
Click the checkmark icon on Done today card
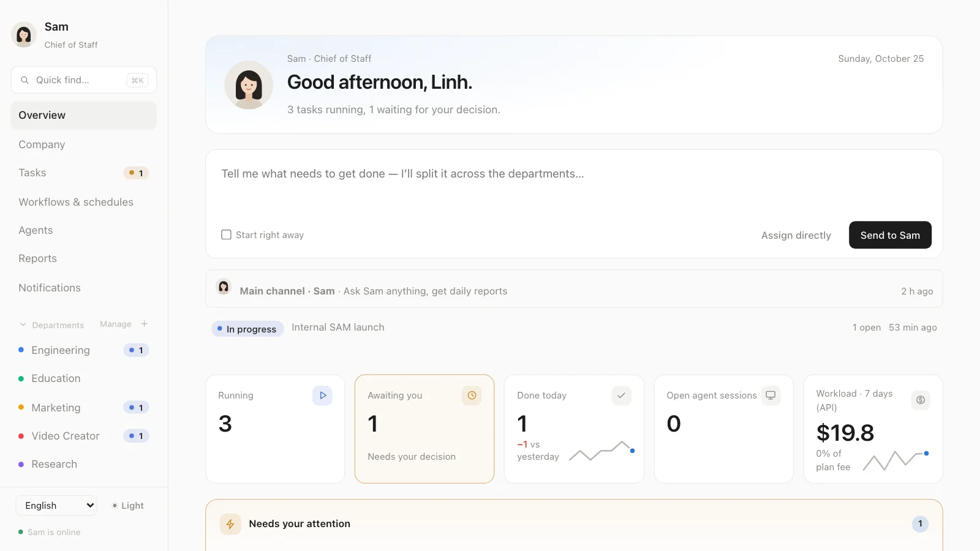pos(621,395)
